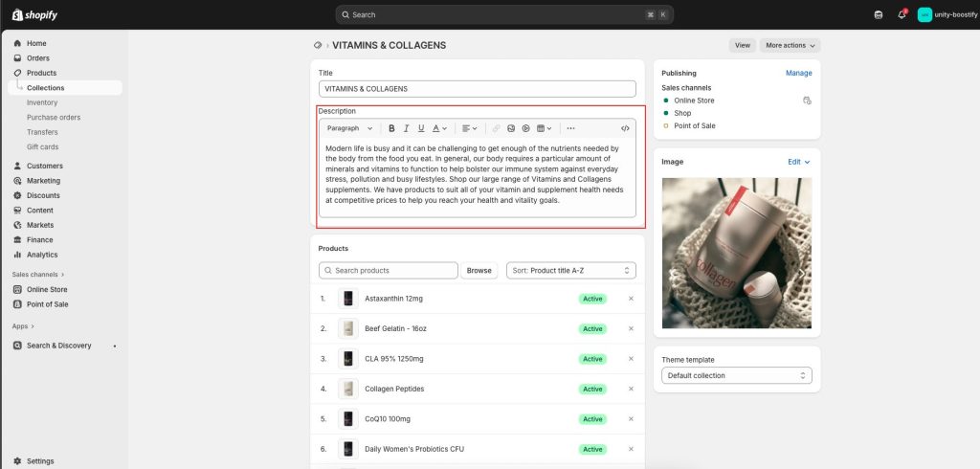
Task: Switch editor to HTML code view
Action: click(x=625, y=128)
